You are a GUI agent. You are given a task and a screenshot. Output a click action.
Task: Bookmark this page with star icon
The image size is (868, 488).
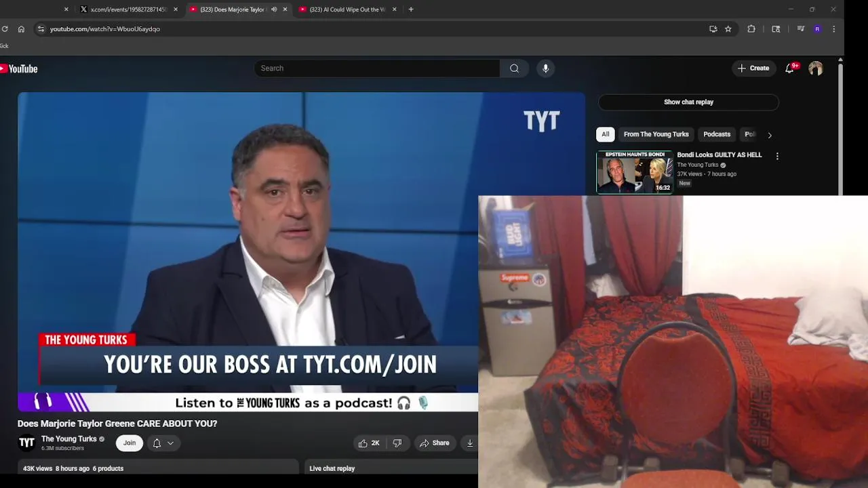728,29
